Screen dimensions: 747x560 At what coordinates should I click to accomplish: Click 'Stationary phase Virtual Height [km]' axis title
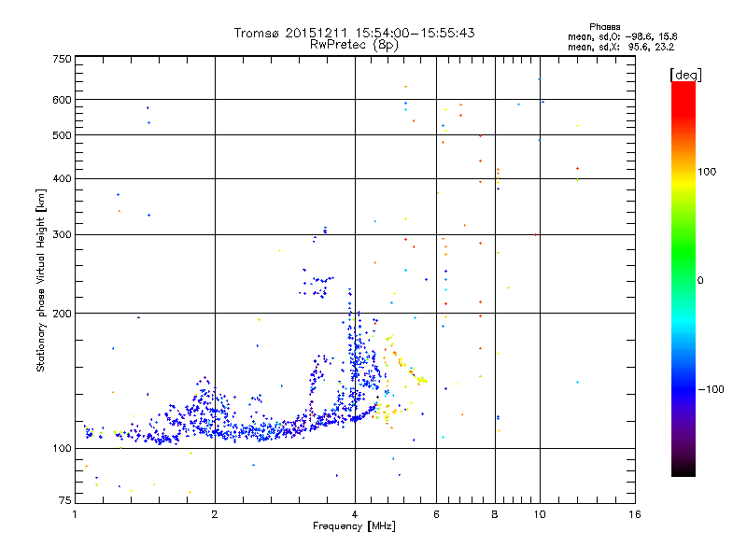pos(41,281)
